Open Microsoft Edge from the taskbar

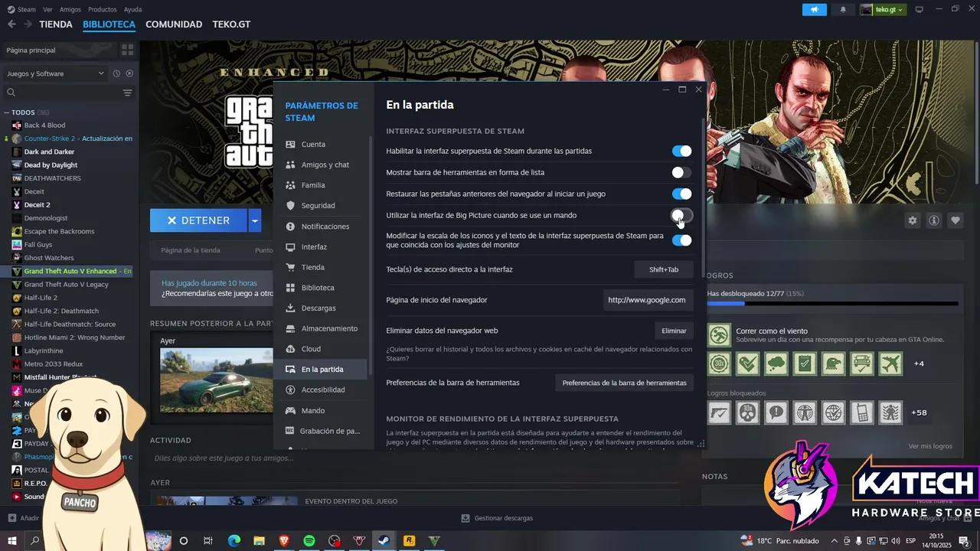point(234,540)
